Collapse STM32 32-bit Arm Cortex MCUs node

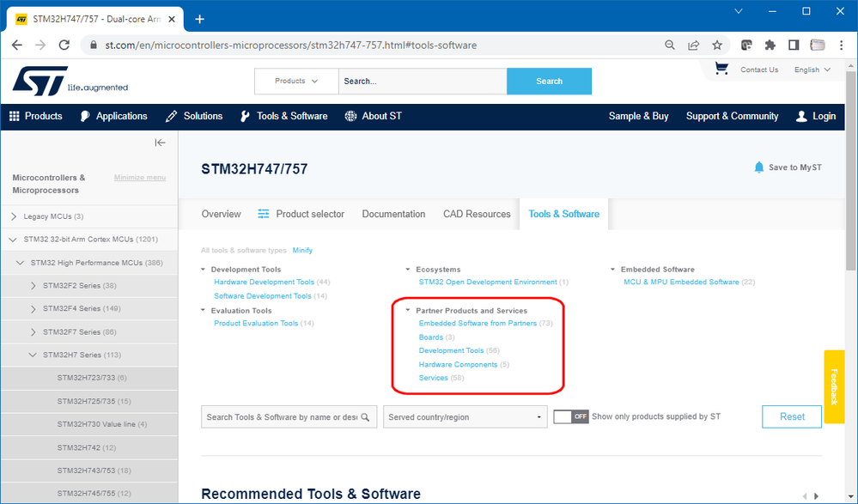(14, 240)
